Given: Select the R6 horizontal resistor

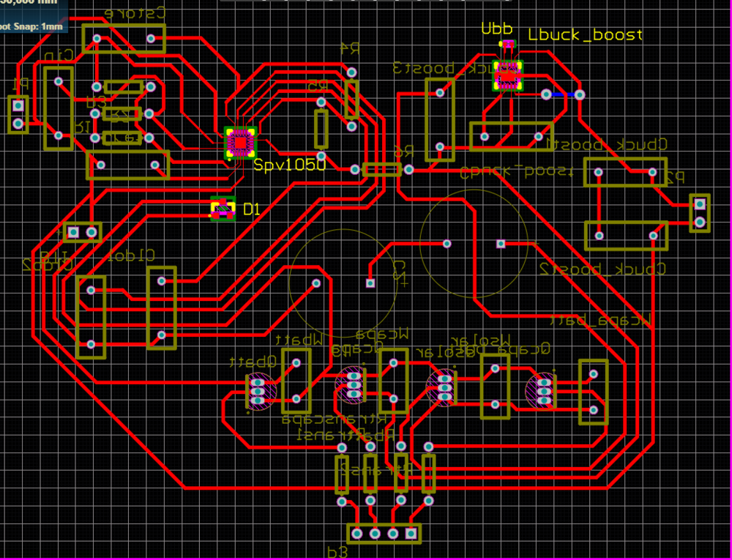Looking at the screenshot, I should [381, 170].
